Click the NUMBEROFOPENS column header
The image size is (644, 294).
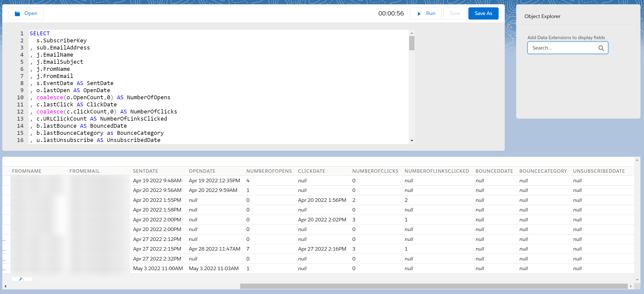coord(269,171)
